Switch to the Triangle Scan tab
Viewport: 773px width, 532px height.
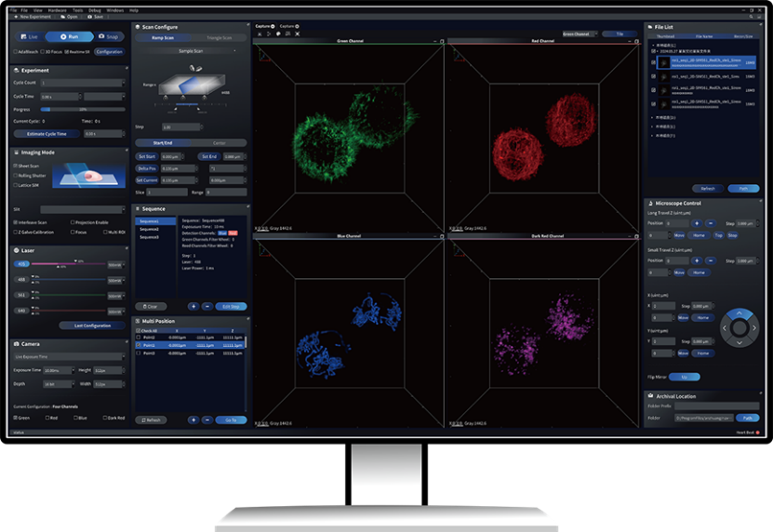point(219,38)
